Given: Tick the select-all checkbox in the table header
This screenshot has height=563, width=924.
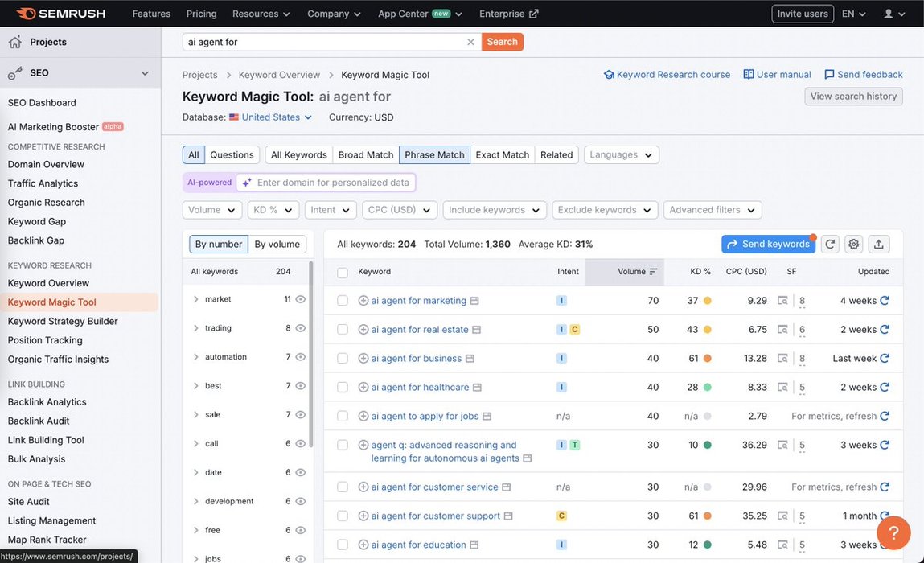Looking at the screenshot, I should [343, 273].
